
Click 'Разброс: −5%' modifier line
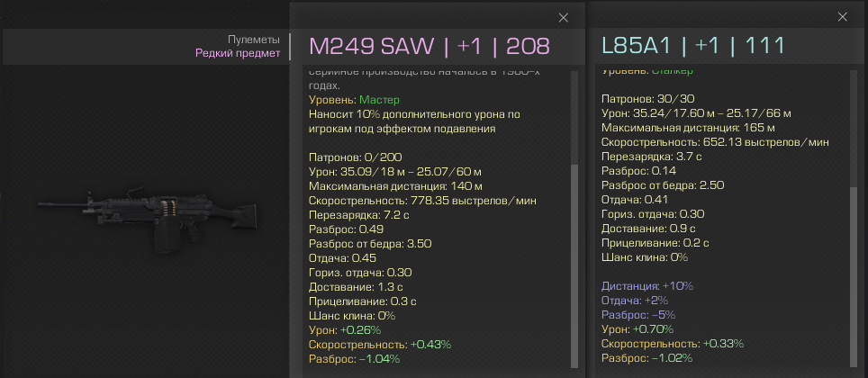638,315
